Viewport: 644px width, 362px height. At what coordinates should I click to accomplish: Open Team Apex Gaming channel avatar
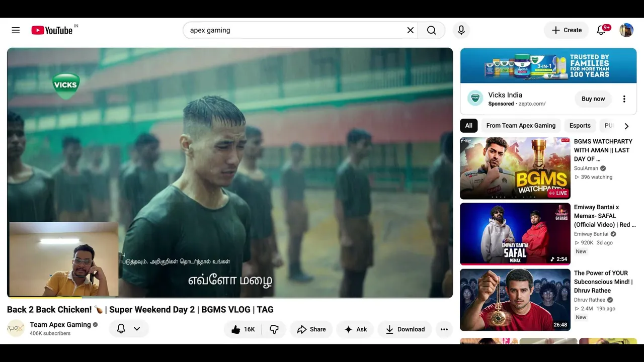16,328
